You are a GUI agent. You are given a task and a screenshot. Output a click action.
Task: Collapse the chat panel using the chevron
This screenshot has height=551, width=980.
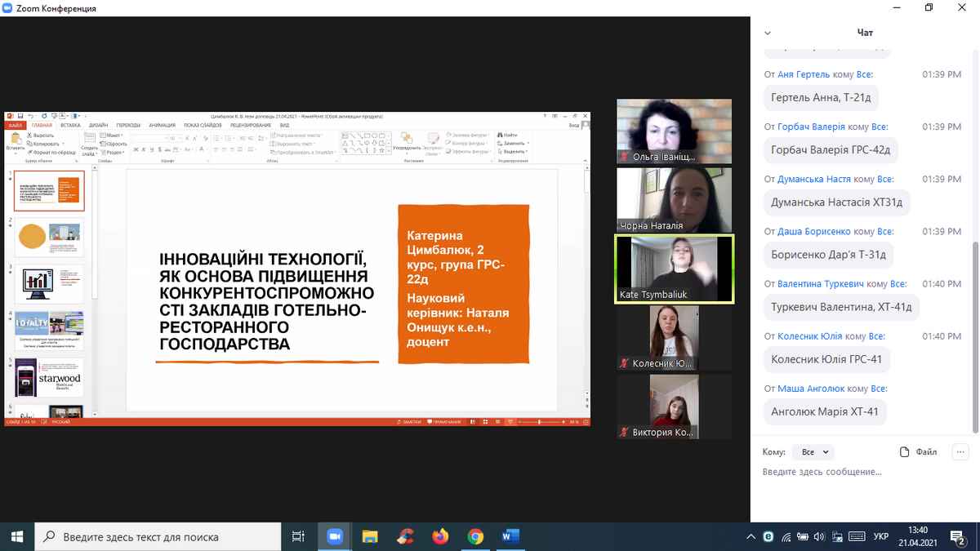coord(767,33)
